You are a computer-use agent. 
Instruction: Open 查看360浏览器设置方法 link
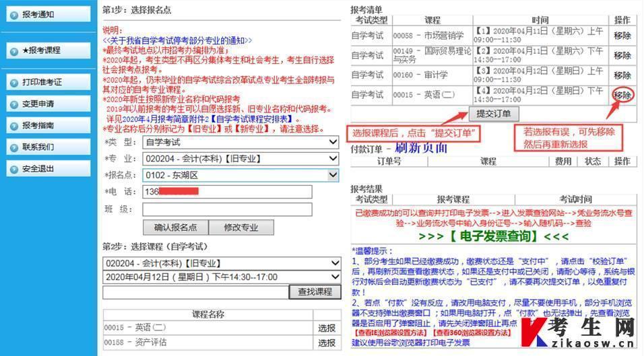pos(473,332)
